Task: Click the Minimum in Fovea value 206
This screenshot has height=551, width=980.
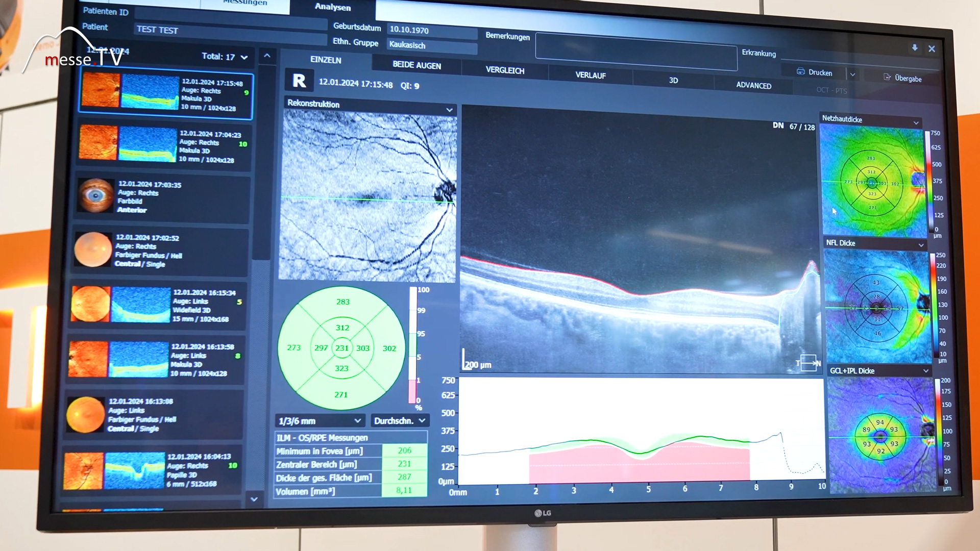Action: click(x=404, y=450)
